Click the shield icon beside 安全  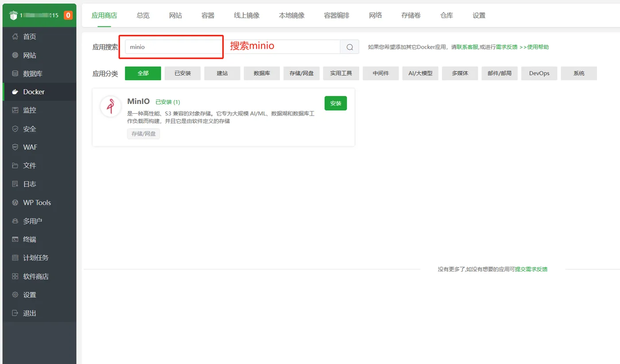[15, 129]
